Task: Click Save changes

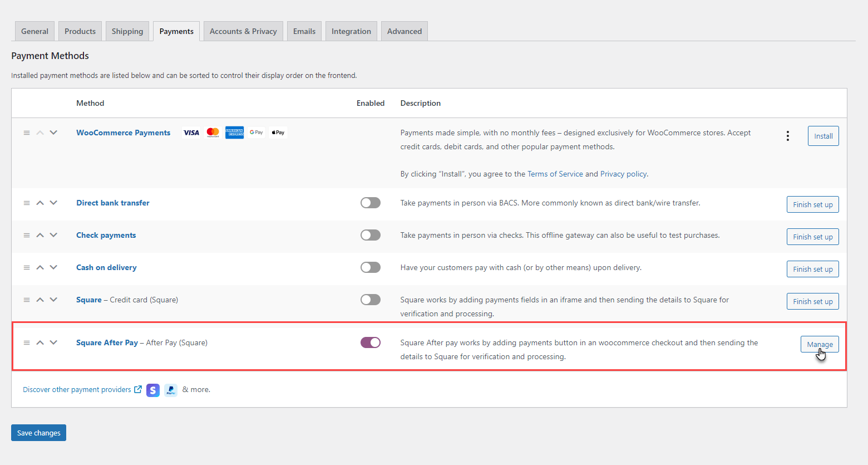Action: (38, 433)
